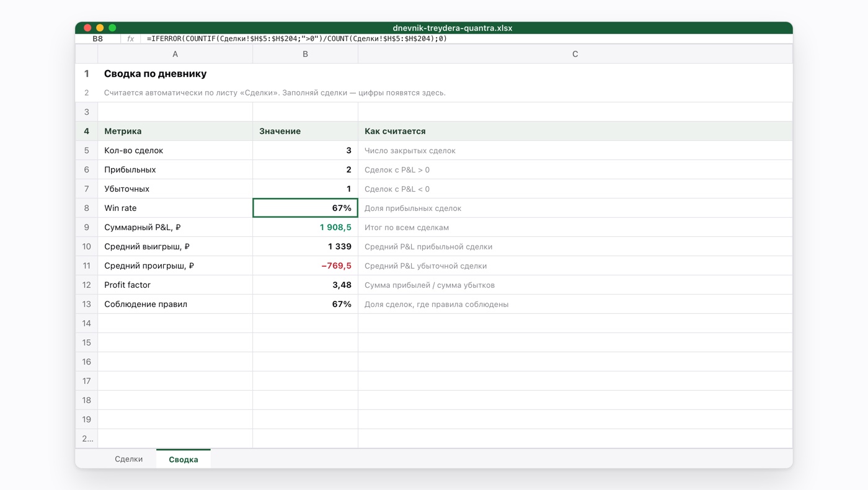Click the B8 name box
The image size is (868, 490).
click(98, 38)
